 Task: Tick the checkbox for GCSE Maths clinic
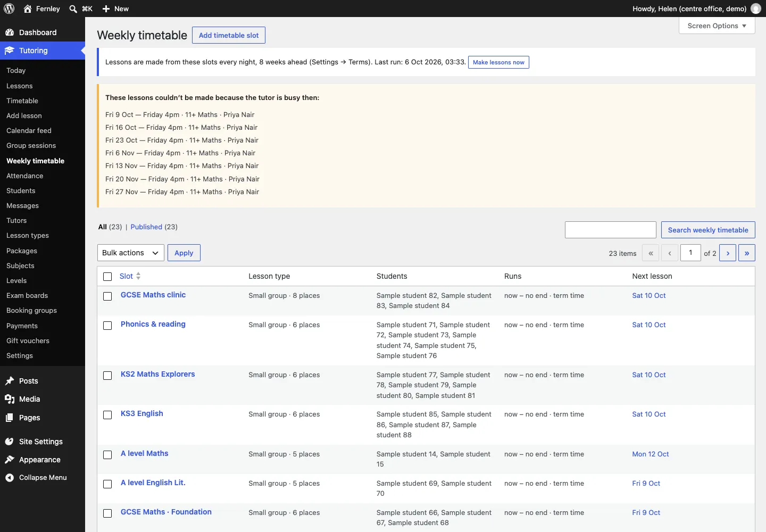tap(107, 296)
